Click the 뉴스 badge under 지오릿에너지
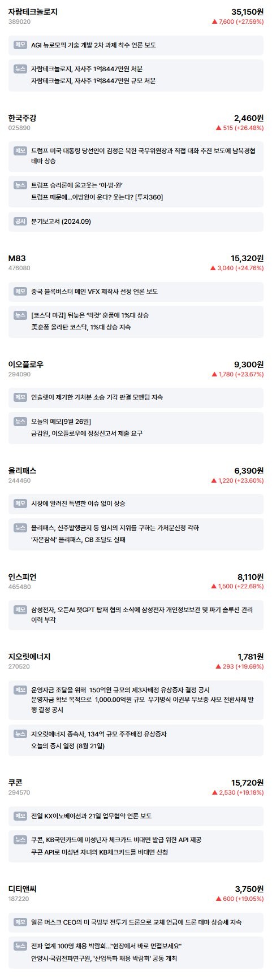Viewport: 272px width, 980px height. coord(20,734)
